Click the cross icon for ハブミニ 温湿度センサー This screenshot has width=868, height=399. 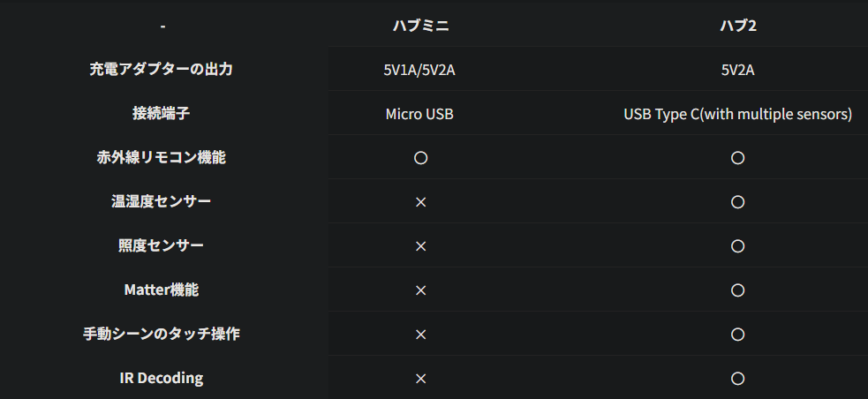tap(420, 202)
